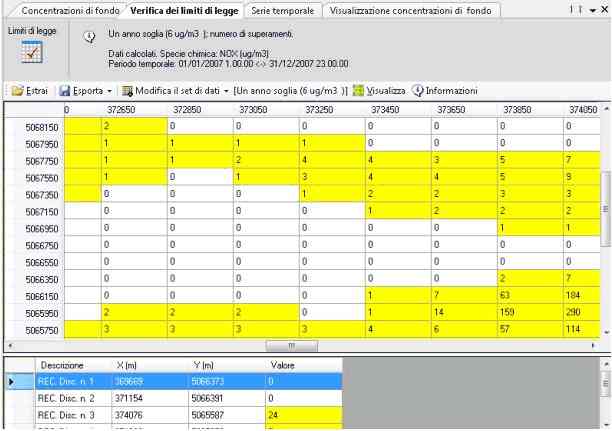Click the cell with value 63
Image resolution: width=612 pixels, height=431 pixels.
530,296
